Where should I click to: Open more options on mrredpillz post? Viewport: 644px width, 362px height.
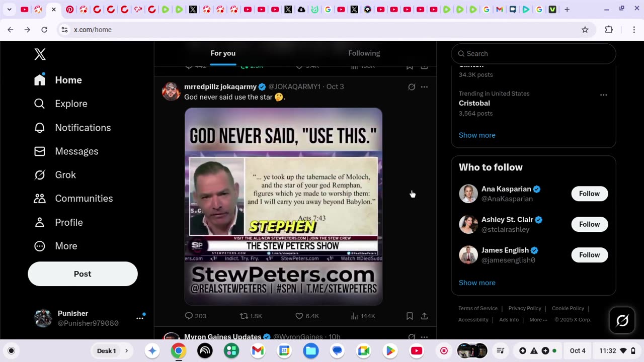[x=424, y=87]
